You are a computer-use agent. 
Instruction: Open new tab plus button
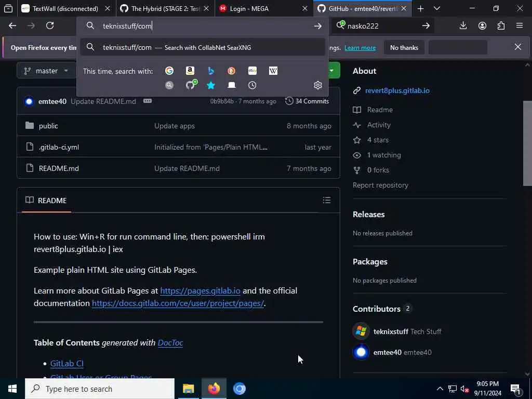[420, 8]
